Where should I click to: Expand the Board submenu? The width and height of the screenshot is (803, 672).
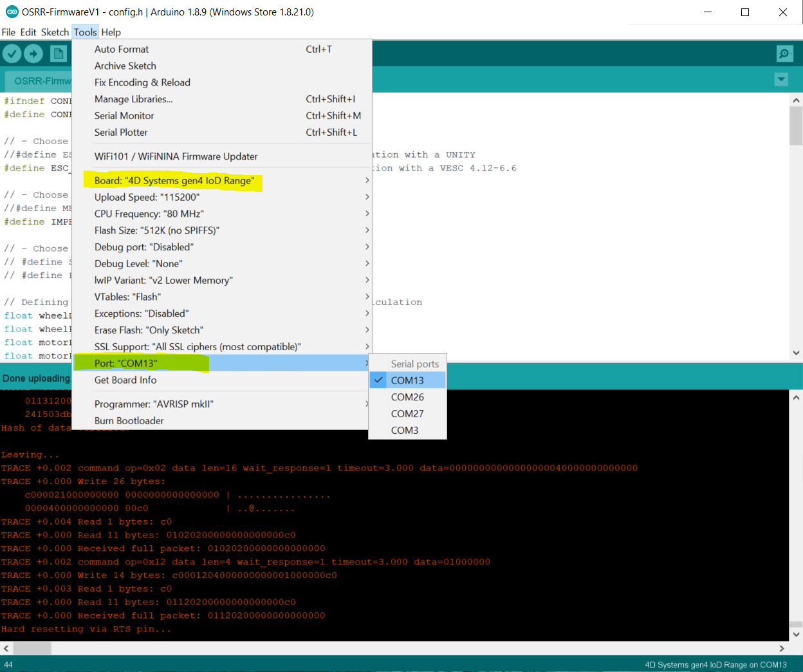click(222, 180)
